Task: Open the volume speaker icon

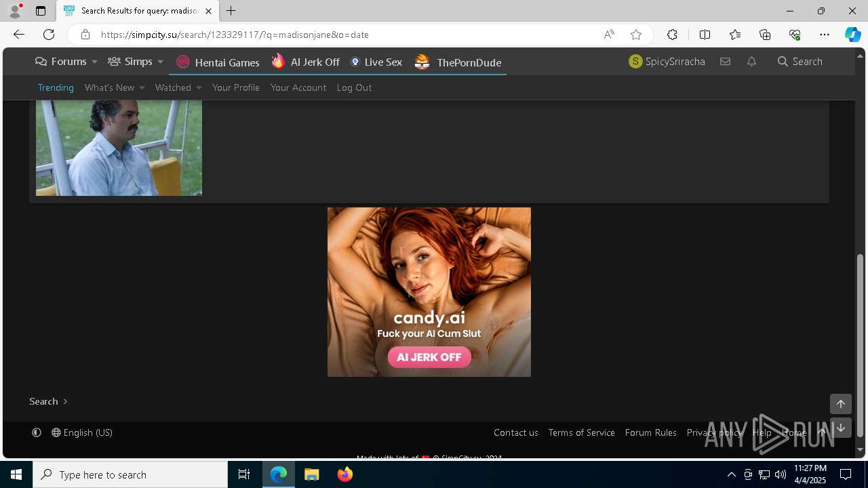Action: click(780, 474)
